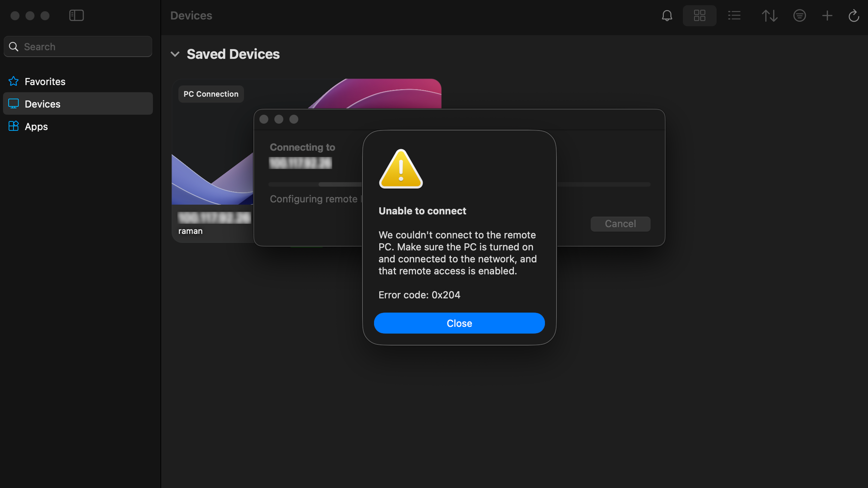Click the notifications bell icon
868x488 pixels.
pyautogui.click(x=667, y=16)
